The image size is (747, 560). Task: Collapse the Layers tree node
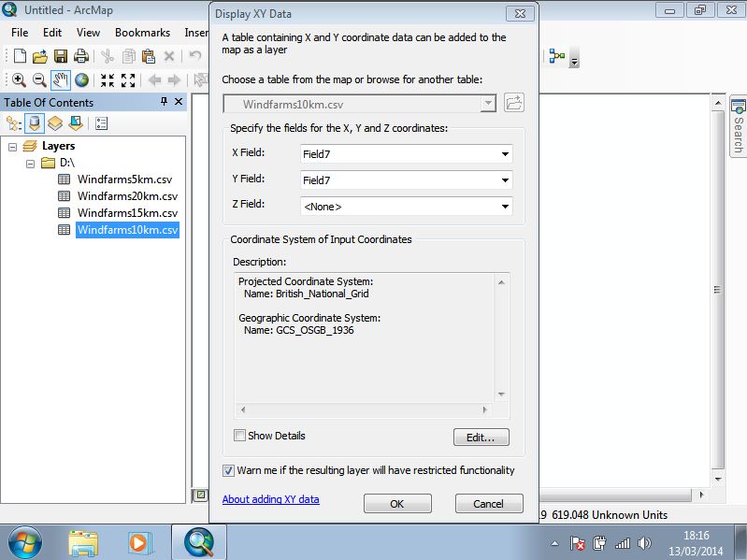click(13, 147)
